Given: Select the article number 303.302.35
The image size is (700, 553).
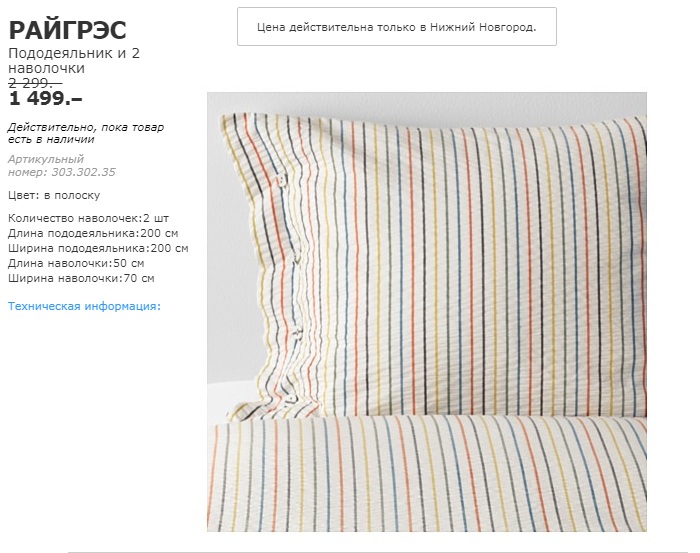Looking at the screenshot, I should click(x=83, y=172).
